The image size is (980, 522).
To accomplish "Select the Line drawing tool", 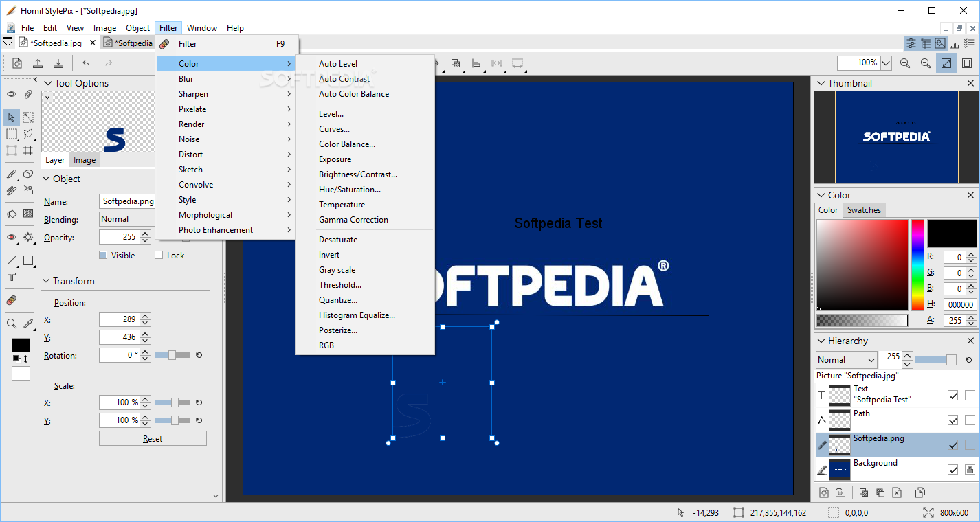I will pos(12,260).
